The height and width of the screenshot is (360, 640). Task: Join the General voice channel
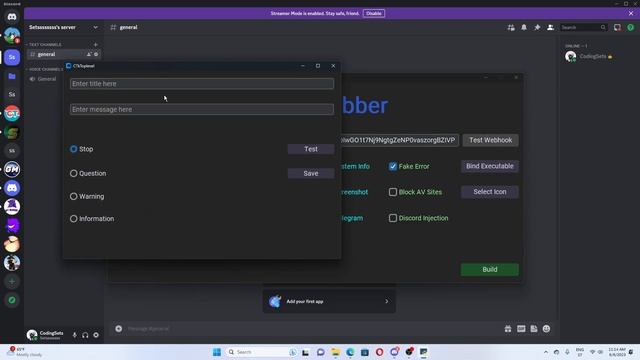click(44, 79)
